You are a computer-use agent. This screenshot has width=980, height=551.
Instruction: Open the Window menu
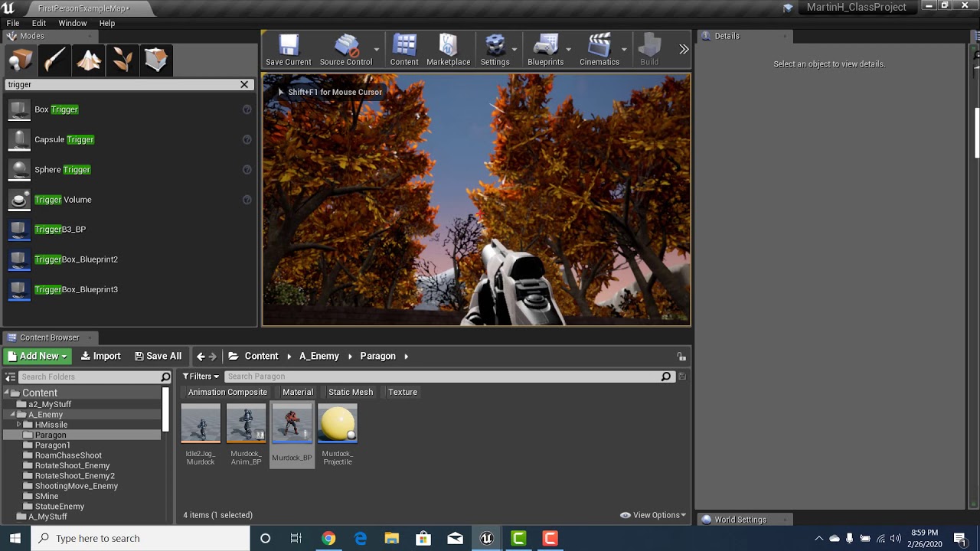pyautogui.click(x=73, y=23)
